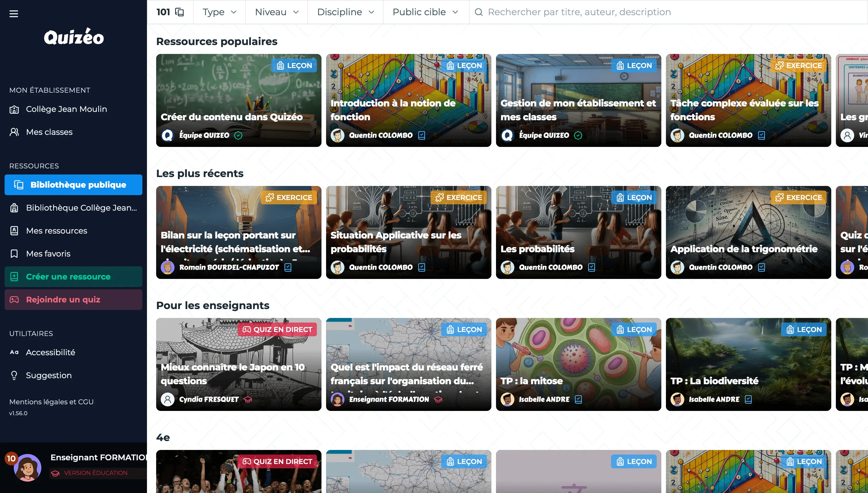Open Créer du contenu dans Quizéo card

pos(239,100)
